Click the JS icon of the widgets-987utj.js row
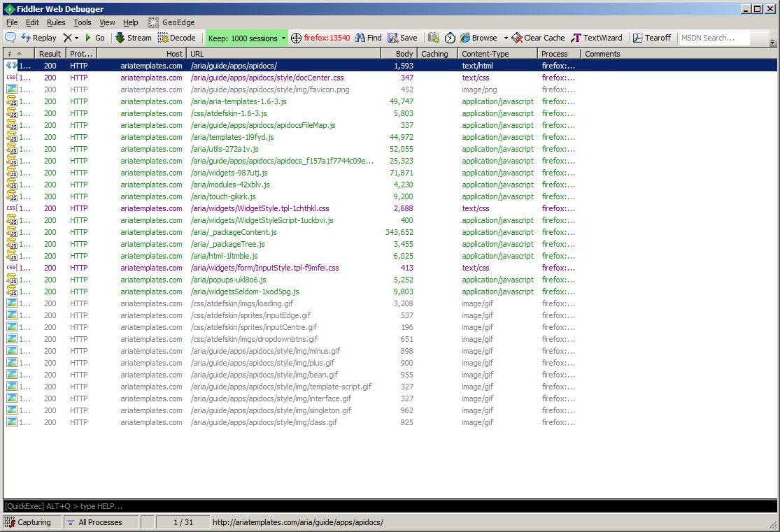 pos(11,173)
